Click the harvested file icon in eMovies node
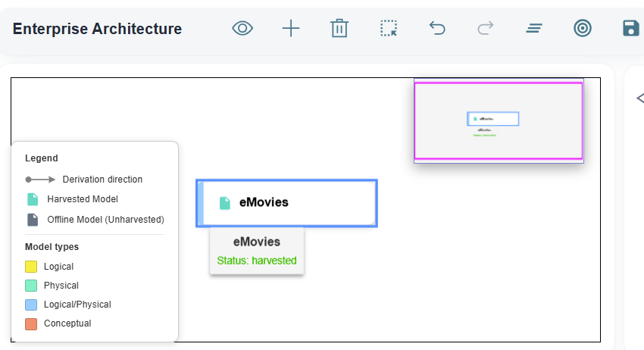Image resolution: width=644 pixels, height=350 pixels. point(225,203)
